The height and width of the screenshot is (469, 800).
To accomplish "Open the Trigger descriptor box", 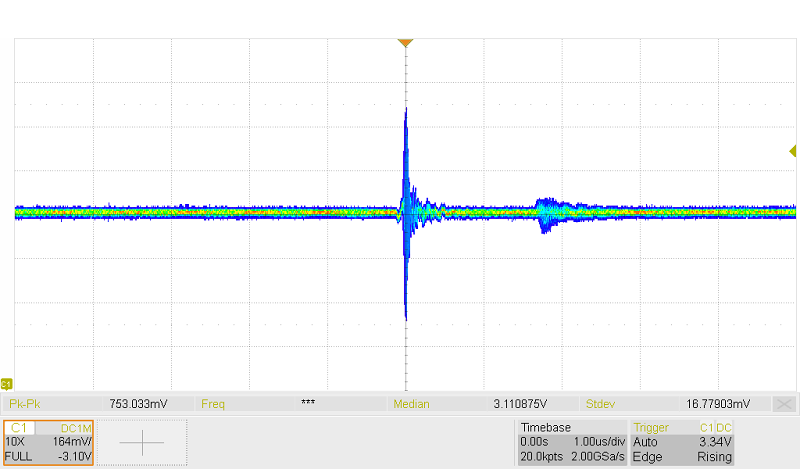I will point(684,442).
